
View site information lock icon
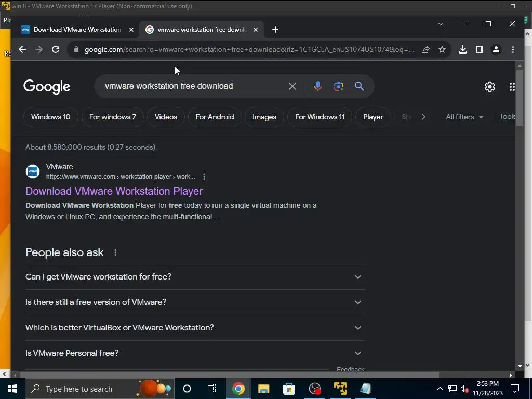[x=76, y=49]
